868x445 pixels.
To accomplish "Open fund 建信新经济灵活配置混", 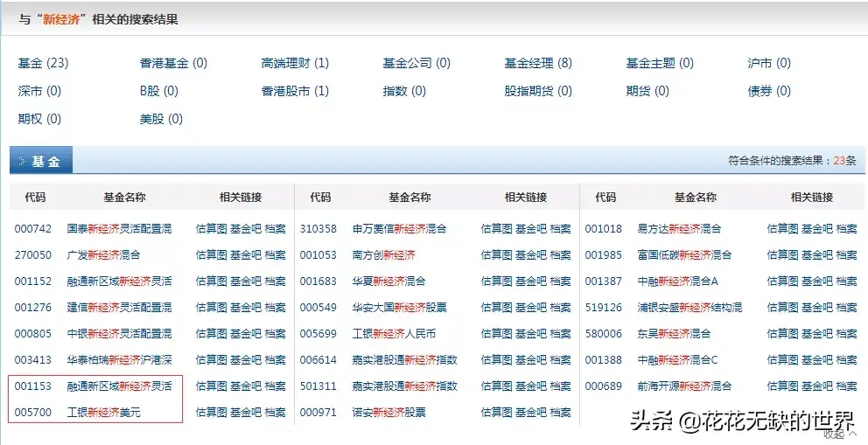I will pos(119,307).
